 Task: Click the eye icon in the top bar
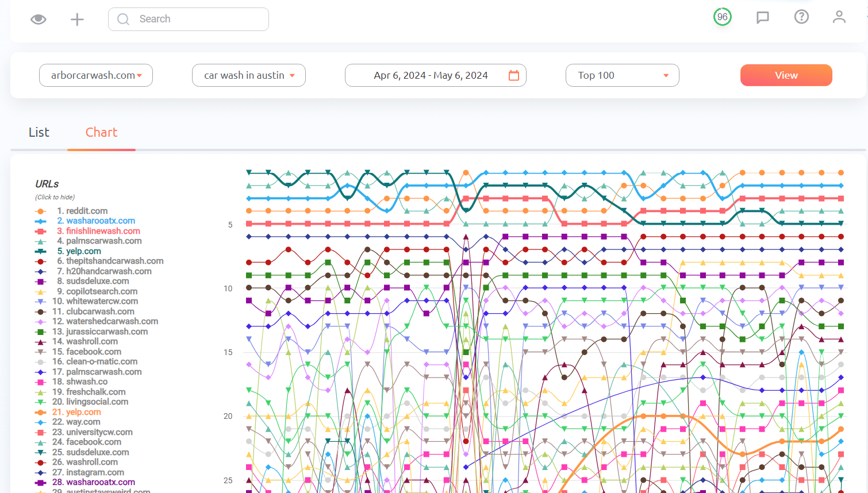tap(39, 19)
